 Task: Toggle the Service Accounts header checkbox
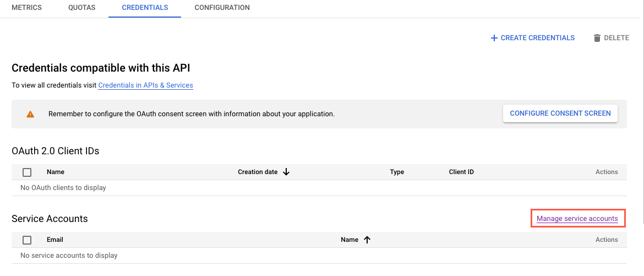pyautogui.click(x=27, y=240)
